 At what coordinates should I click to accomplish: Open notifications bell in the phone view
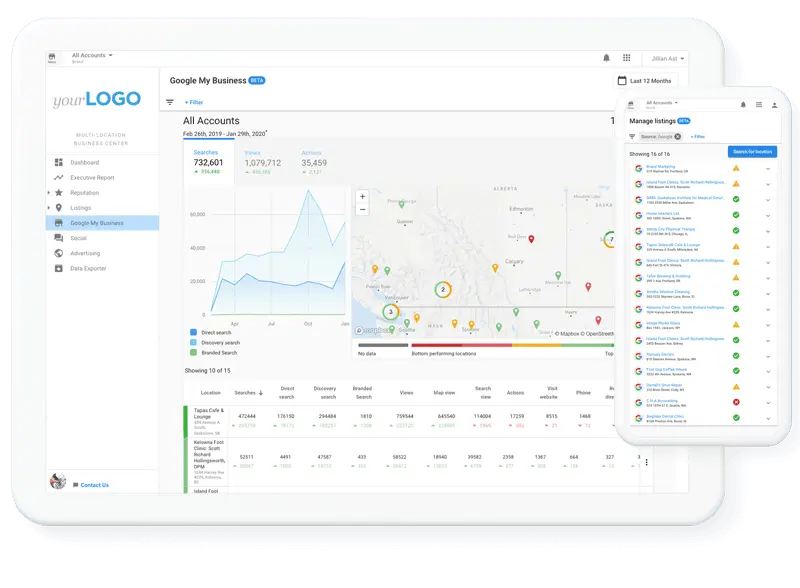point(743,105)
